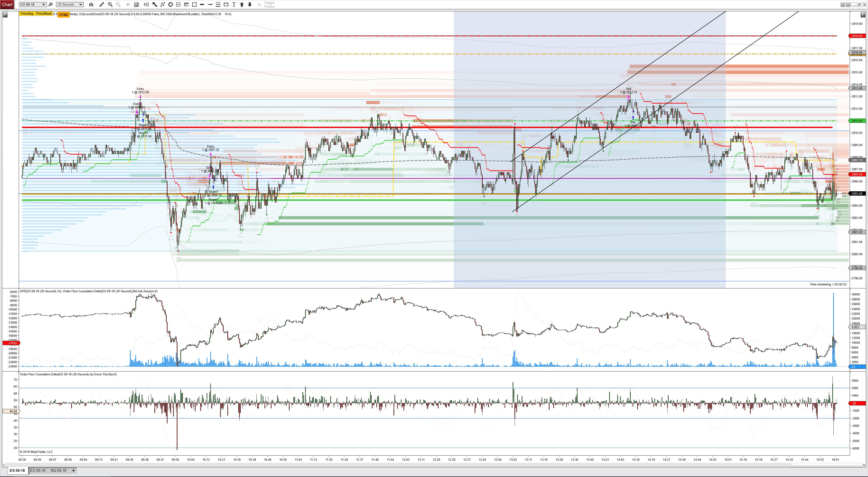Click the greyed zoom out magnifier
The height and width of the screenshot is (477, 868).
pyautogui.click(x=118, y=4)
